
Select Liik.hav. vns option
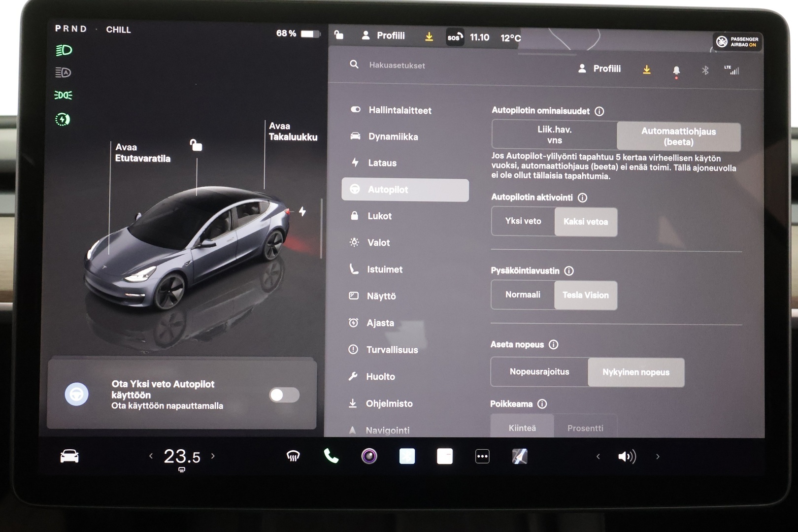pos(554,135)
